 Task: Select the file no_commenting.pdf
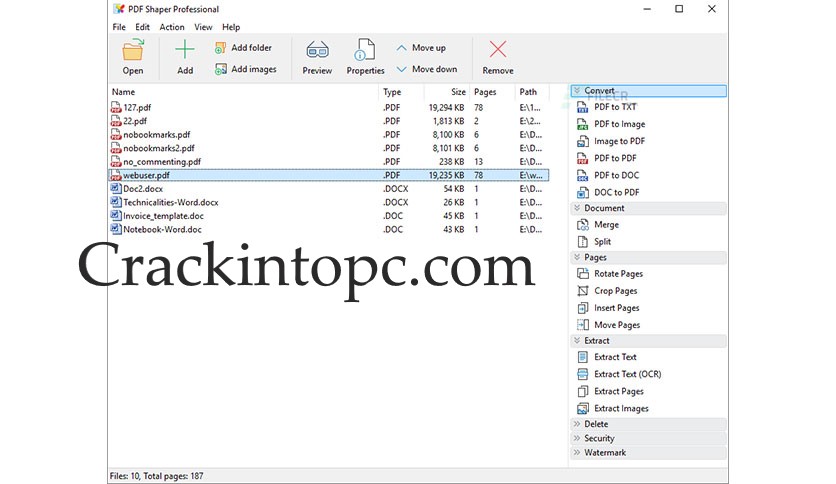[162, 162]
